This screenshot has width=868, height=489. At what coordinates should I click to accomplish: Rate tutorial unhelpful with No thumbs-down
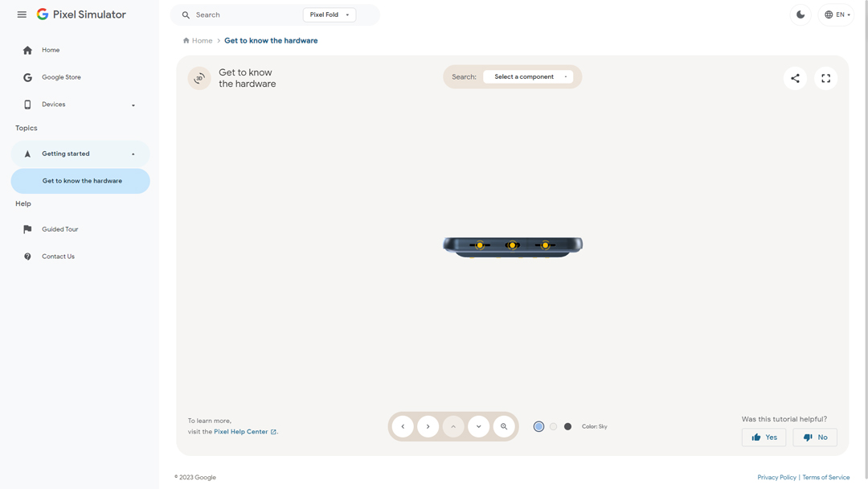click(815, 437)
